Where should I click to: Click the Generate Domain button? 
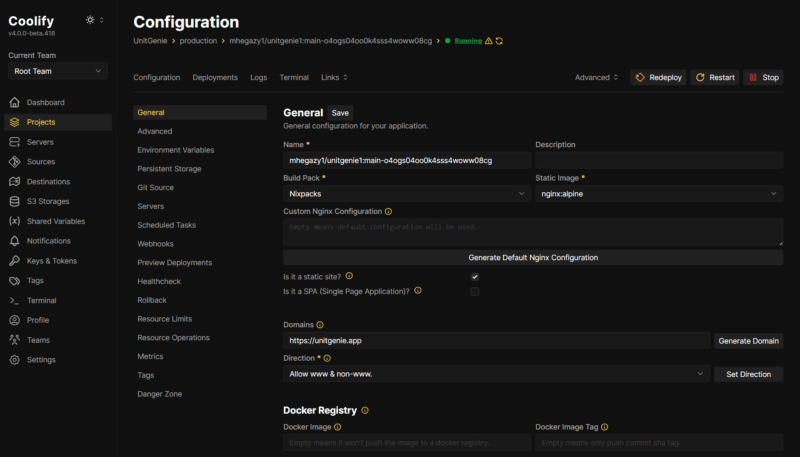click(x=748, y=341)
